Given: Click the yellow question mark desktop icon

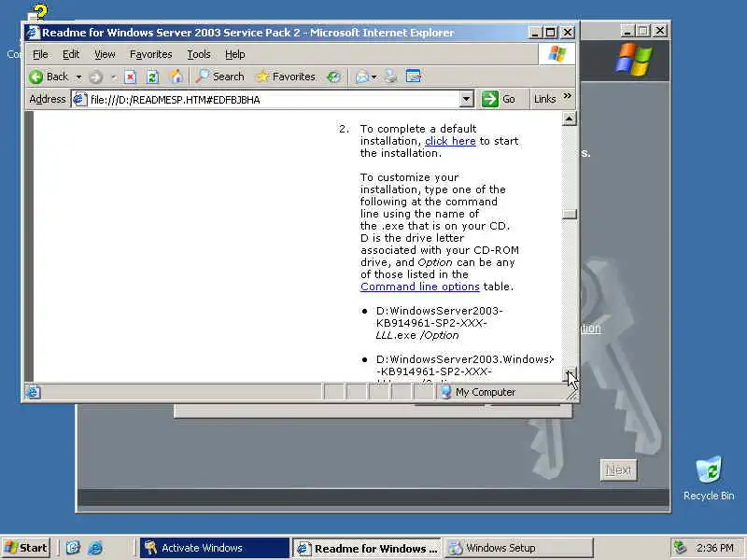Looking at the screenshot, I should coord(38,14).
